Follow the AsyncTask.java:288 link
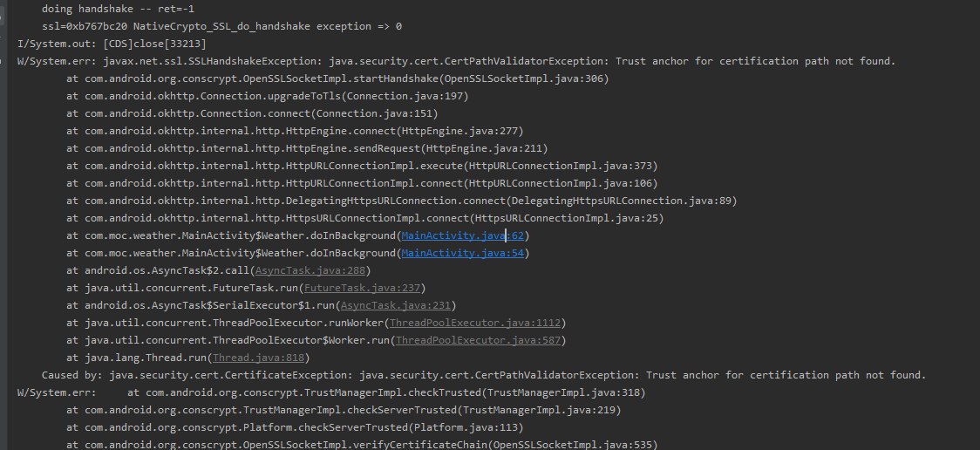980x450 pixels. point(310,270)
